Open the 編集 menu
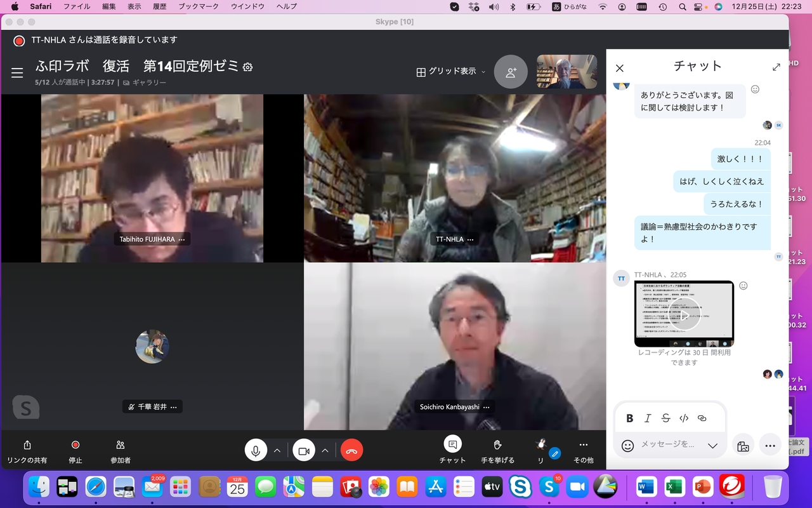The height and width of the screenshot is (508, 812). pos(109,6)
